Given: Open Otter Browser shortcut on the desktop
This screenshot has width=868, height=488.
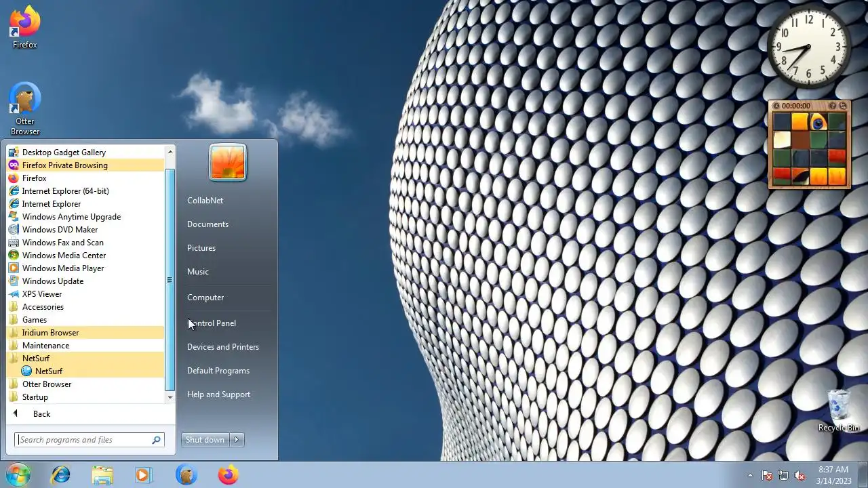Looking at the screenshot, I should click(x=25, y=108).
